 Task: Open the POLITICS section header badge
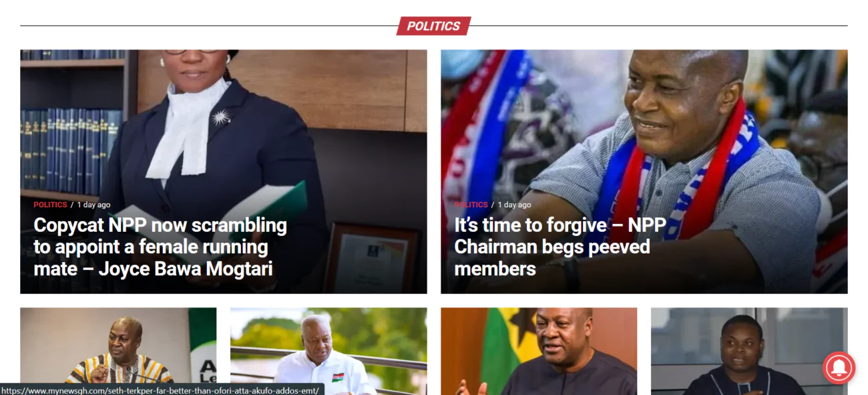434,26
